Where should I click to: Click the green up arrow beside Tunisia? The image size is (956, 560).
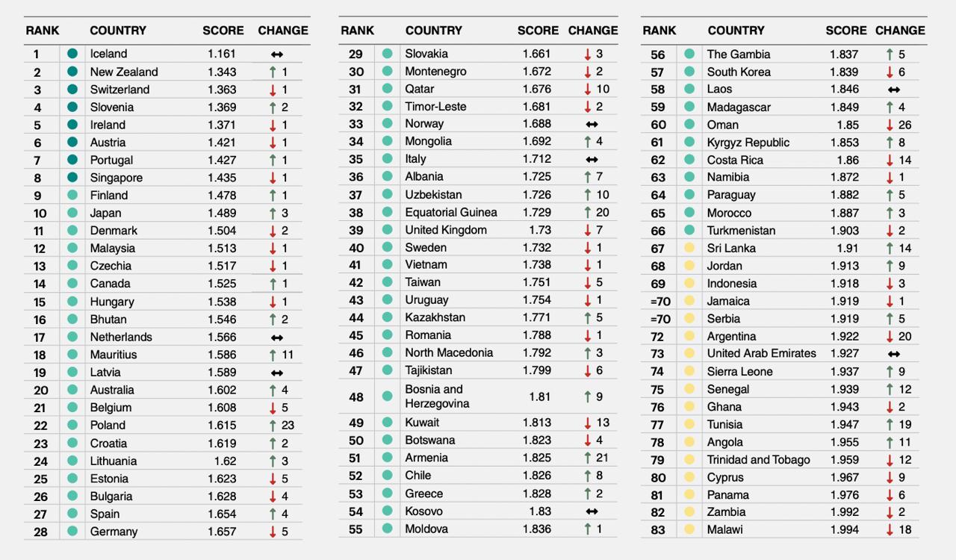890,425
